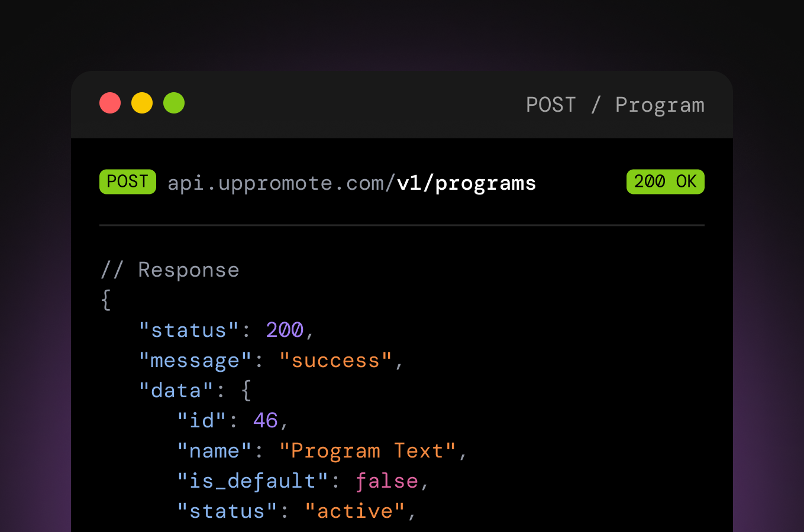Click the purple 200 status value
804x532 pixels.
[285, 330]
